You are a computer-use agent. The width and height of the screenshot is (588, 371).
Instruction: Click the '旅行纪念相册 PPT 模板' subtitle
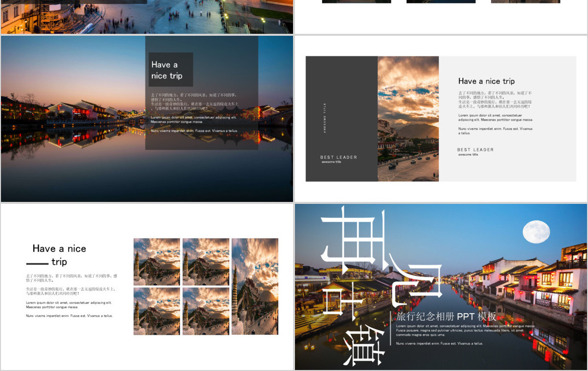tap(446, 317)
